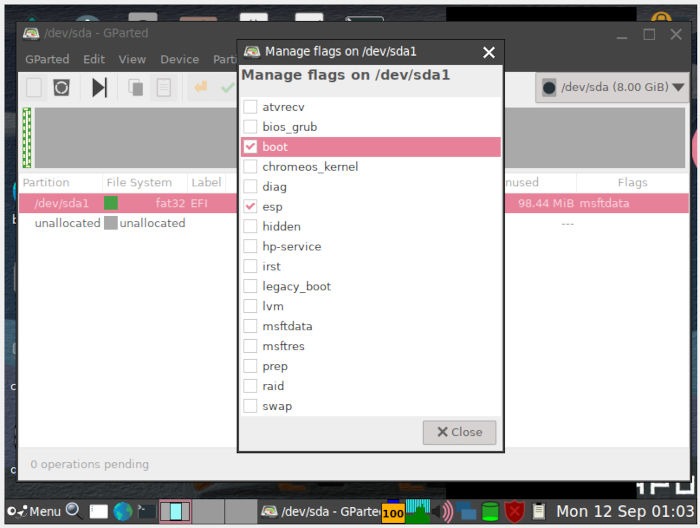Click the green fat32 color square for /dev/sda1
700x528 pixels.
[x=111, y=203]
